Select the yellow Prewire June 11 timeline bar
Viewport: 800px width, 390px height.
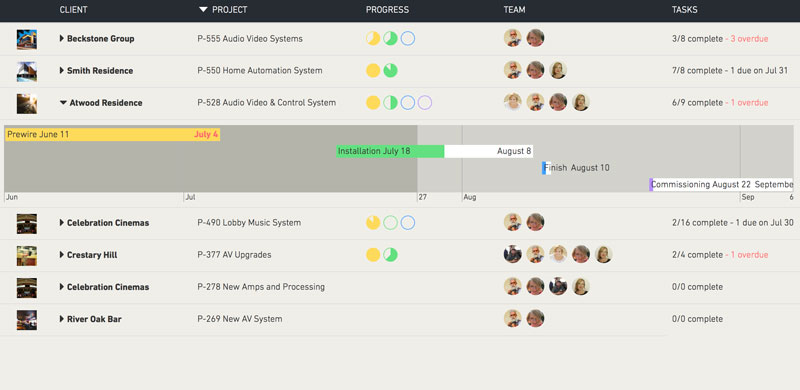pyautogui.click(x=112, y=135)
